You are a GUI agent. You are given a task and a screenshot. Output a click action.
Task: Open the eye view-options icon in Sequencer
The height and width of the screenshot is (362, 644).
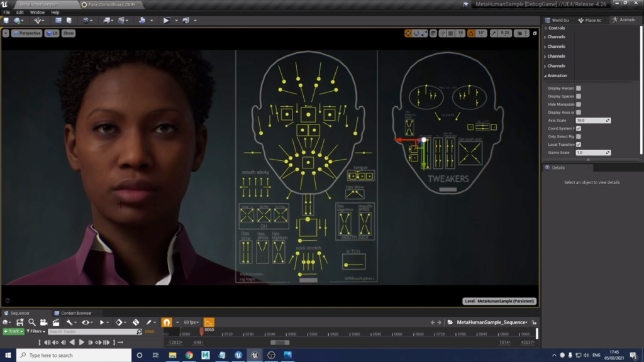[86, 322]
